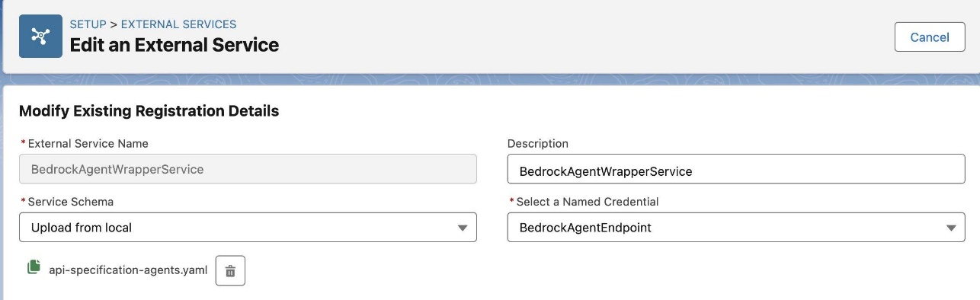Open the Service Schema combo box
Viewport: 980px width, 300px height.
[248, 227]
